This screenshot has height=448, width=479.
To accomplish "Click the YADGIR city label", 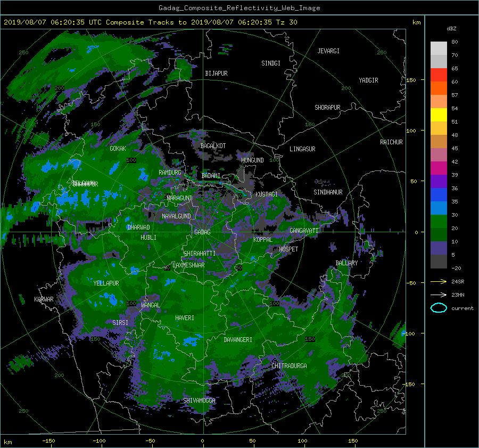I will 368,80.
